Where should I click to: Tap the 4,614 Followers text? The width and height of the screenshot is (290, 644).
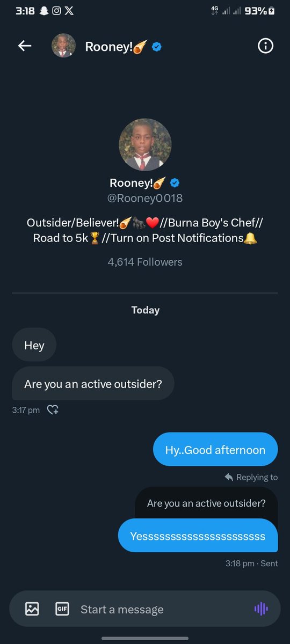[x=145, y=262]
